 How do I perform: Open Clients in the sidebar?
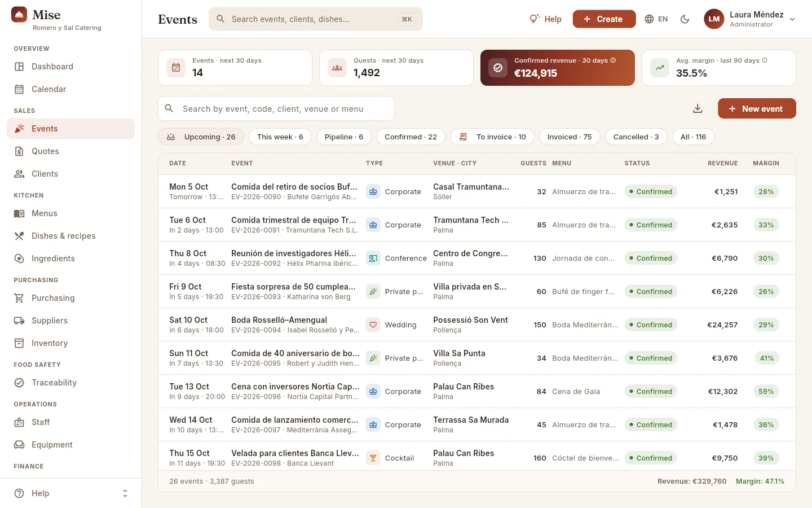(x=70, y=174)
